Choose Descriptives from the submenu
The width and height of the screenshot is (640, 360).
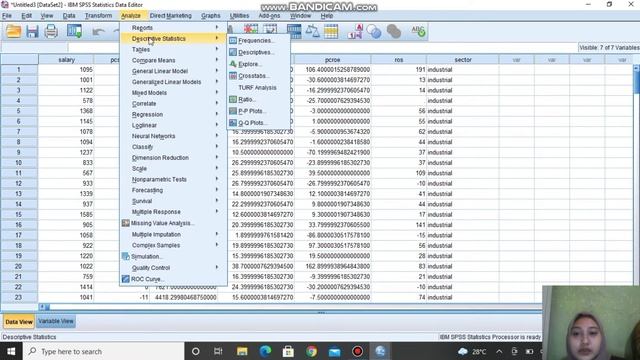point(258,52)
